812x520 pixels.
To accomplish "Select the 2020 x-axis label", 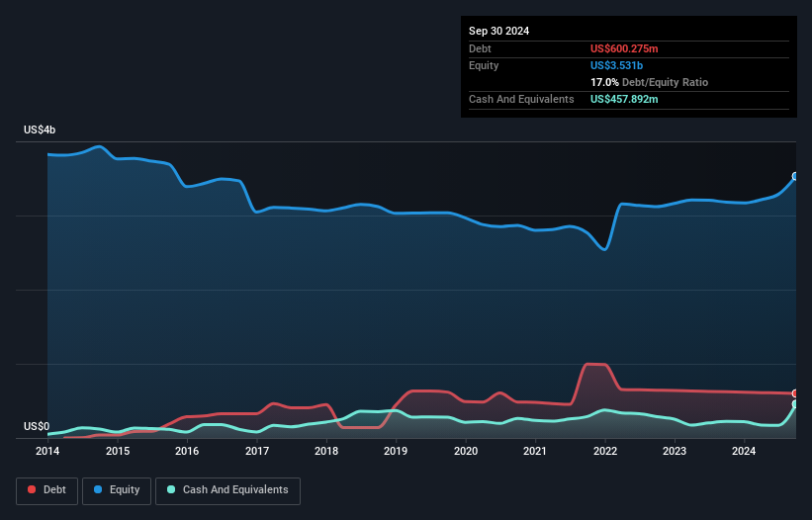I will 466,451.
